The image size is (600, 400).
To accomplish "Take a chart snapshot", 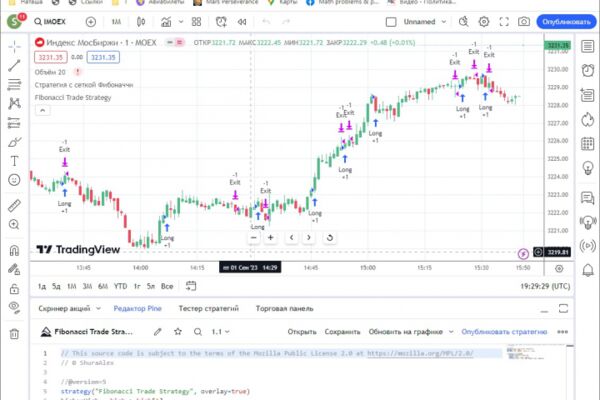I will tap(524, 22).
